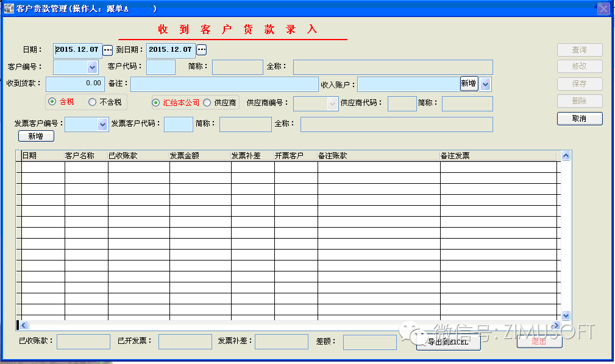Open the end date picker ellipsis button
The width and height of the screenshot is (615, 364).
pyautogui.click(x=201, y=50)
